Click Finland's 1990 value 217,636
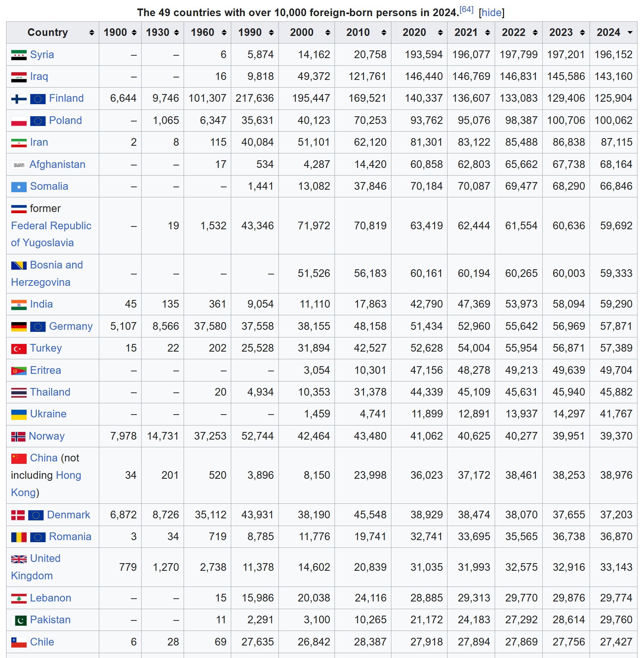Viewport: 644px width, 658px height. point(255,98)
